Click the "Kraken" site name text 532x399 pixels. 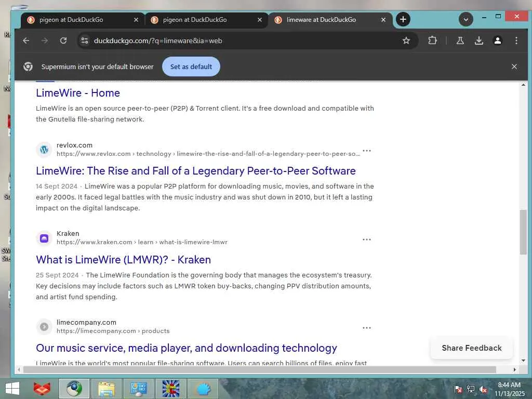point(68,233)
